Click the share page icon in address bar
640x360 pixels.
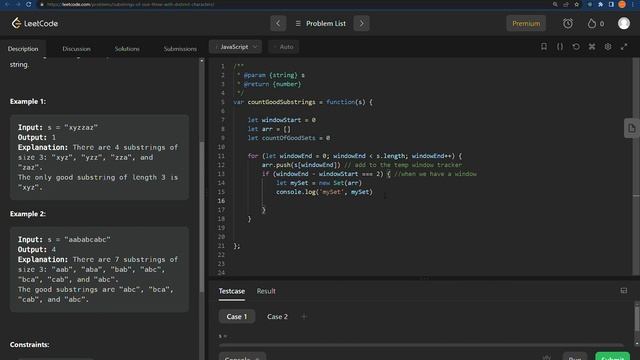click(566, 4)
